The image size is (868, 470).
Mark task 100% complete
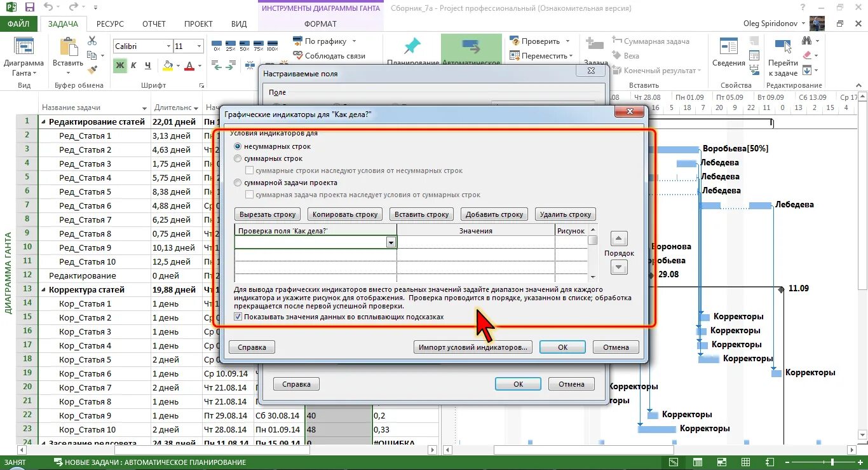click(273, 45)
